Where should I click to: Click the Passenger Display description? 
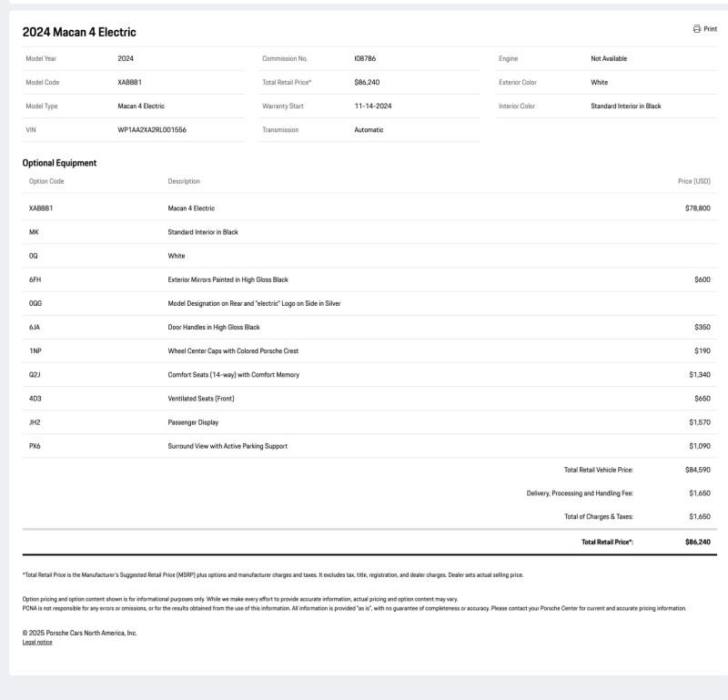pyautogui.click(x=193, y=422)
